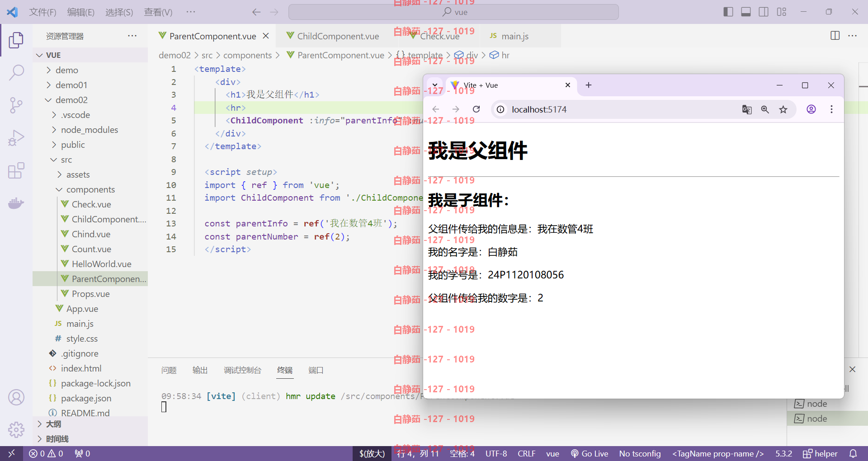Screen dimensions: 868x461
Task: Go forward in VS Code navigation
Action: click(x=274, y=12)
